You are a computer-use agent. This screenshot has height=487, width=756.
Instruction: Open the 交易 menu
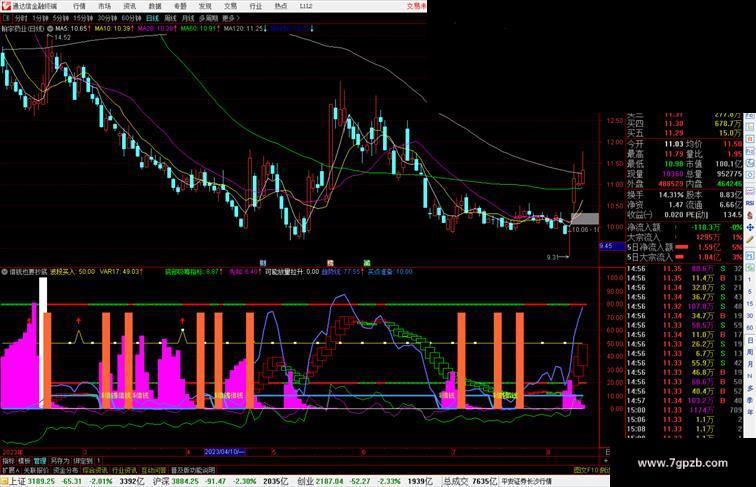click(230, 6)
